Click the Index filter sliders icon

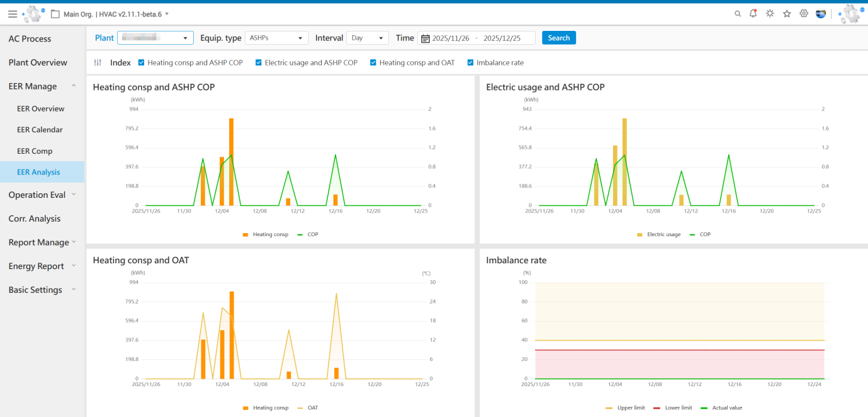point(98,63)
